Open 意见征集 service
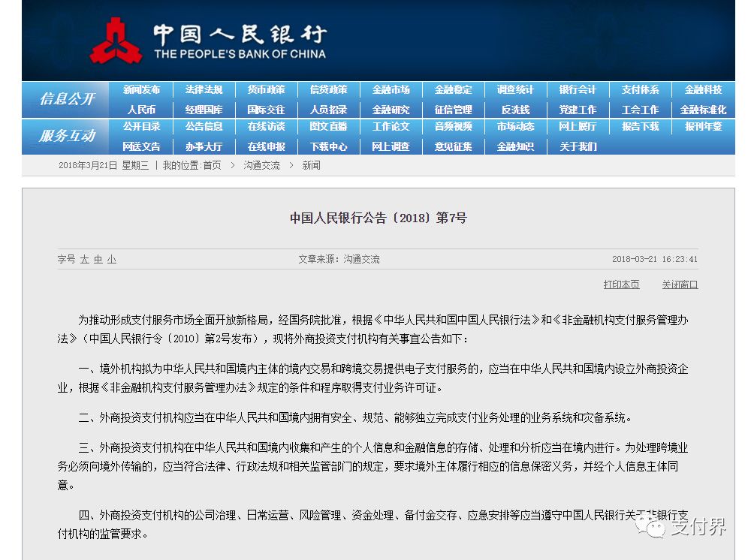 453,146
